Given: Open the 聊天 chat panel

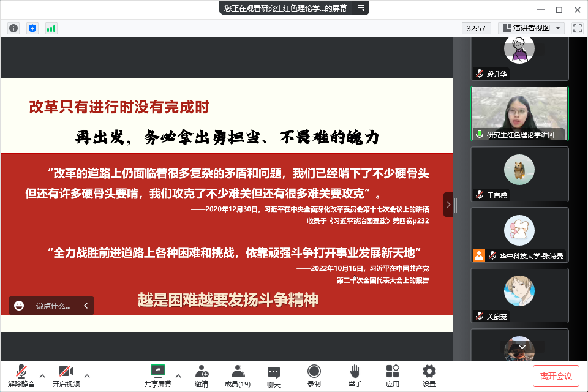Looking at the screenshot, I should pyautogui.click(x=274, y=375).
